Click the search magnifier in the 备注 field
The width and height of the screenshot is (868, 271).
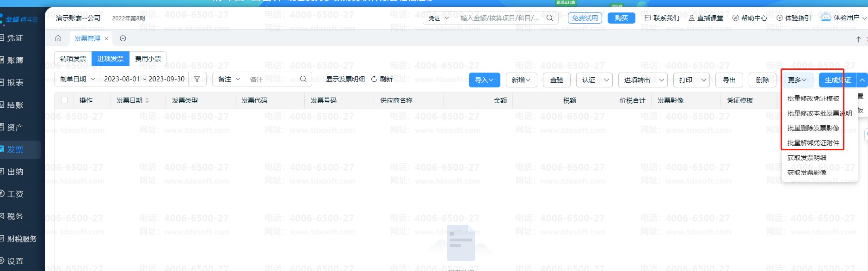click(303, 79)
